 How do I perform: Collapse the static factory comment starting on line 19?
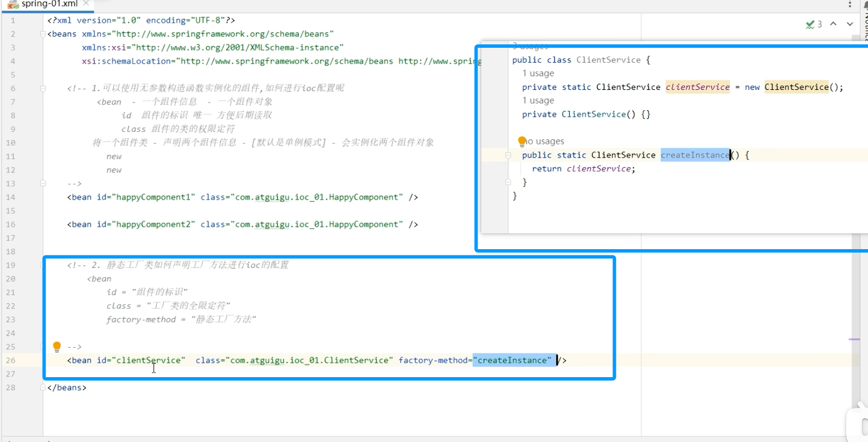pos(43,265)
